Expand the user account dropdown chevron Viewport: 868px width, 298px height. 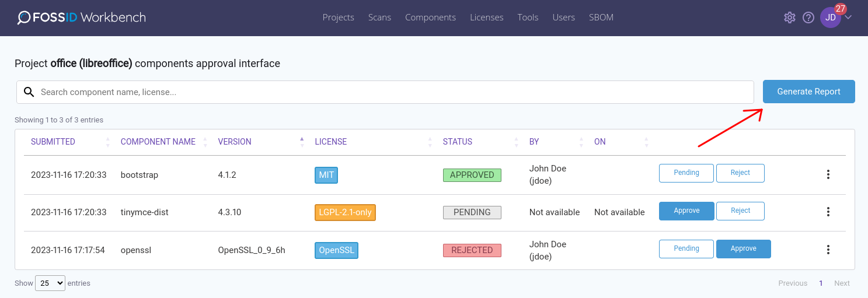coord(848,17)
